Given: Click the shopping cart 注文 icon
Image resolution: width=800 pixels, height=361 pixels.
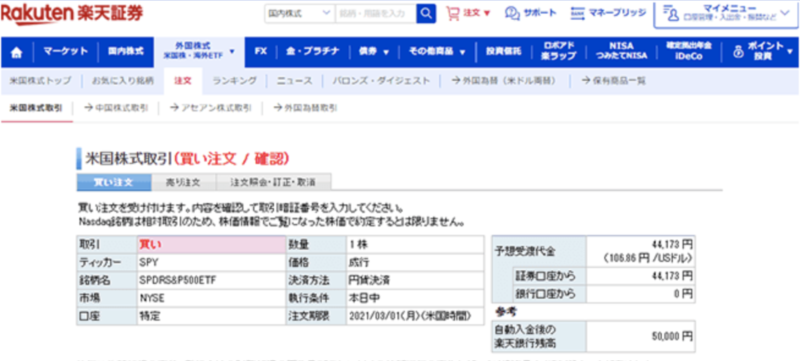Looking at the screenshot, I should pyautogui.click(x=453, y=13).
